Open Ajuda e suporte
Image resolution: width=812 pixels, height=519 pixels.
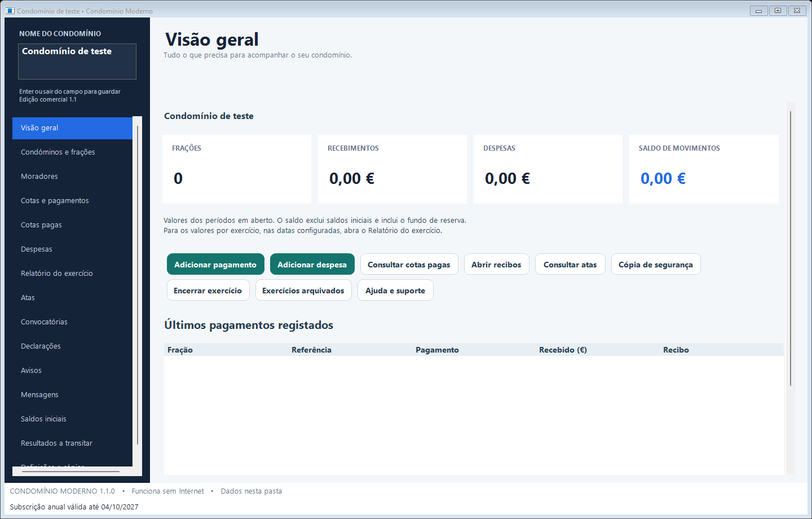coord(395,291)
